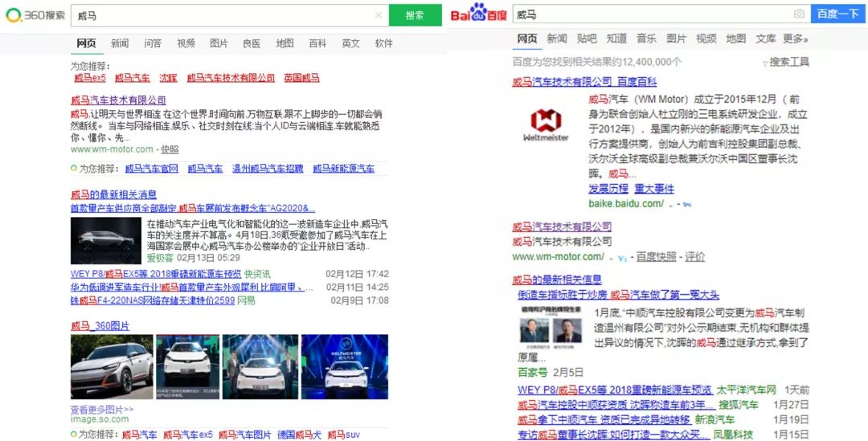Image resolution: width=868 pixels, height=441 pixels.
Task: Open 威马_360图片 heading link
Action: coord(100,326)
